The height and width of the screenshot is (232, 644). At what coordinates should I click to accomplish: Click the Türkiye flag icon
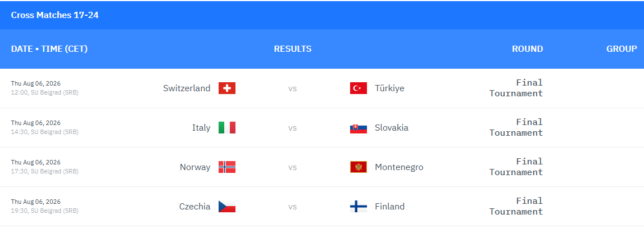[x=358, y=88]
